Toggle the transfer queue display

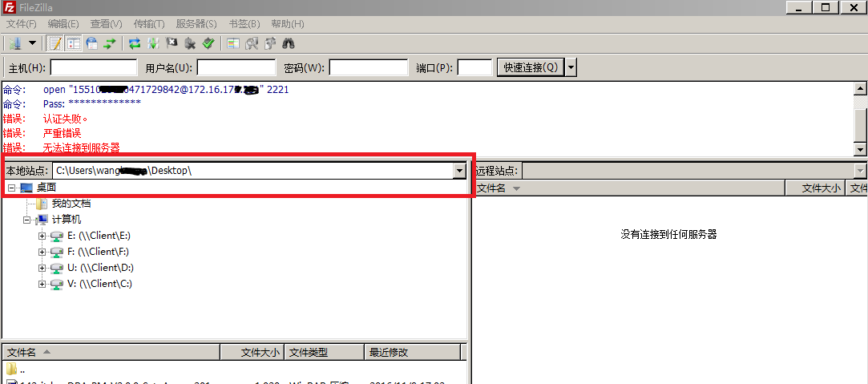tap(110, 43)
